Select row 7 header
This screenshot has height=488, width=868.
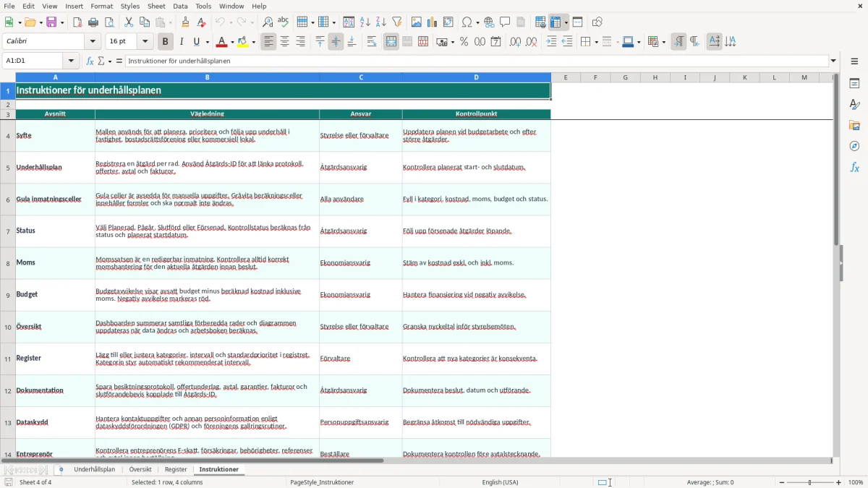click(x=8, y=231)
